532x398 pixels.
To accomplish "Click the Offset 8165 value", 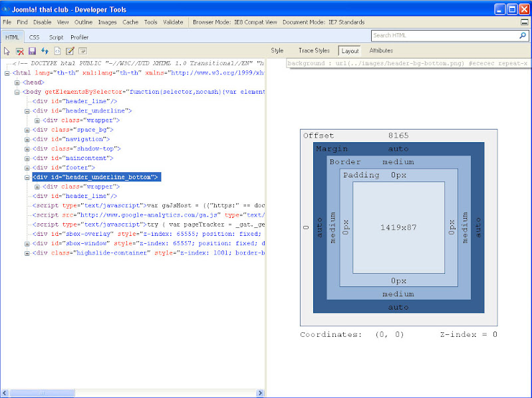I will (x=398, y=136).
